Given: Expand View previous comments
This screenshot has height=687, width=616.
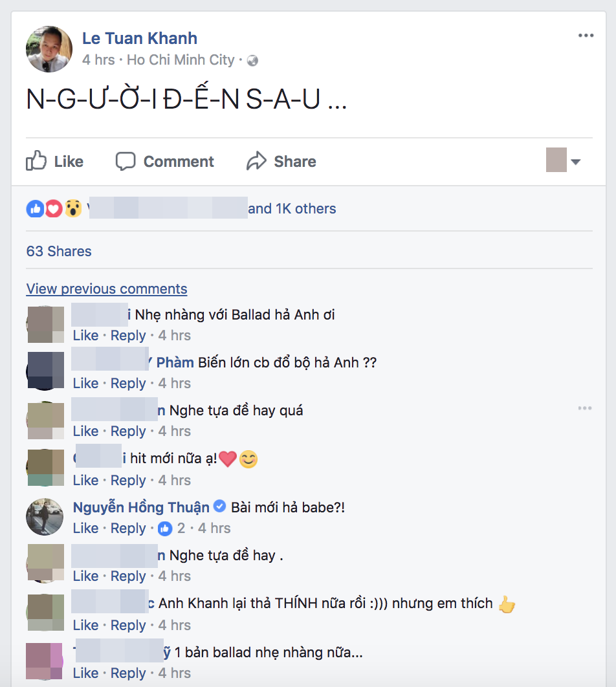Looking at the screenshot, I should 107,289.
